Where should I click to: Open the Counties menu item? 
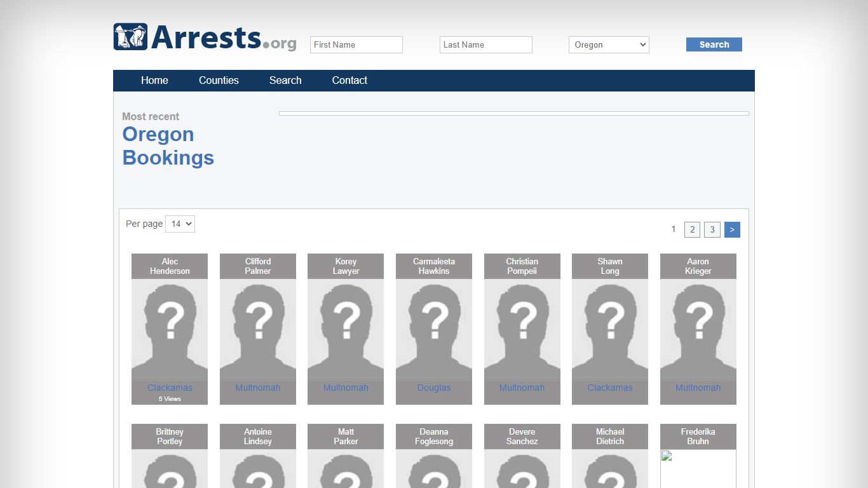(x=219, y=80)
